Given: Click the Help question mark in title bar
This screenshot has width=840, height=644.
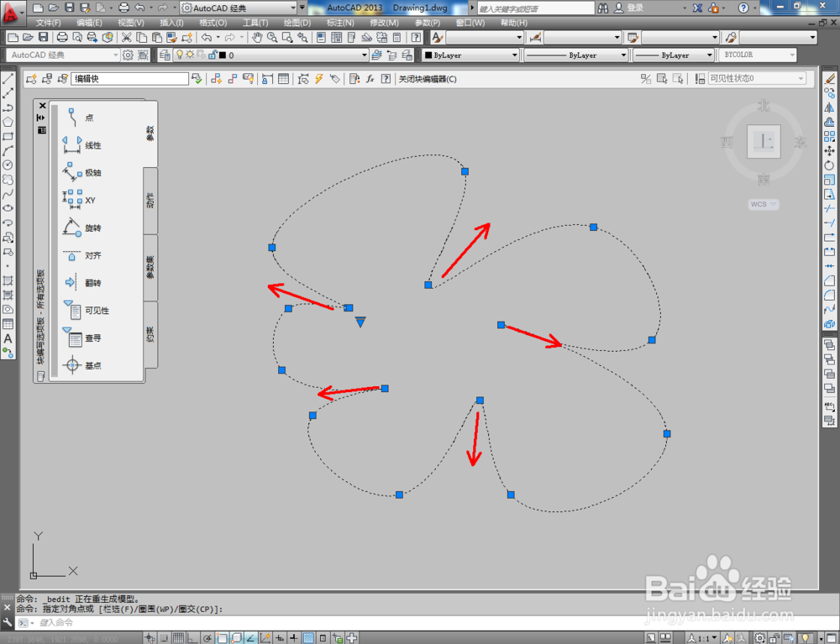Looking at the screenshot, I should 743,8.
